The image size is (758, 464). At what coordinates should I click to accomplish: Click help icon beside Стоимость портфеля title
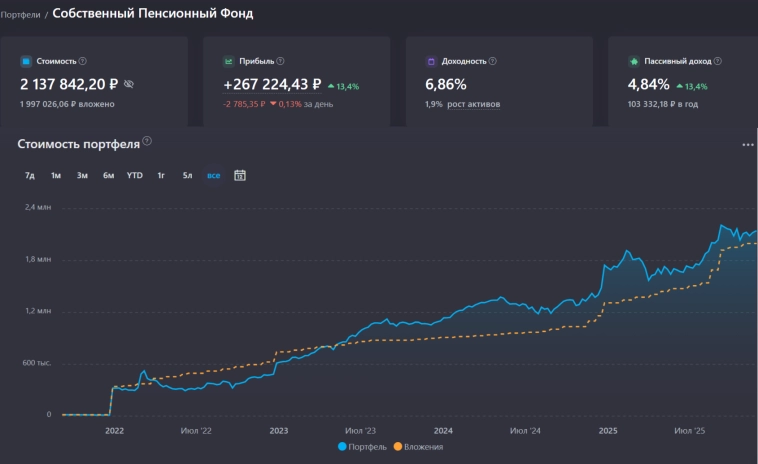[147, 142]
